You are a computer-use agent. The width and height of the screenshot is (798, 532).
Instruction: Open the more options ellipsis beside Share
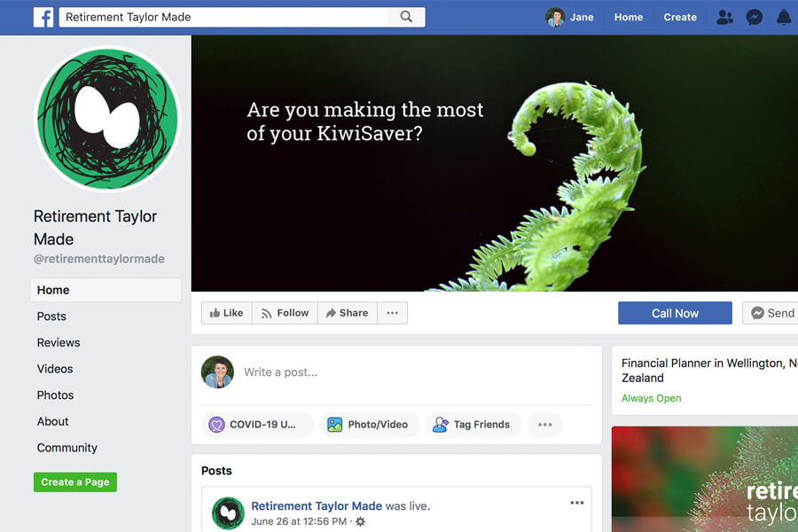(x=392, y=313)
